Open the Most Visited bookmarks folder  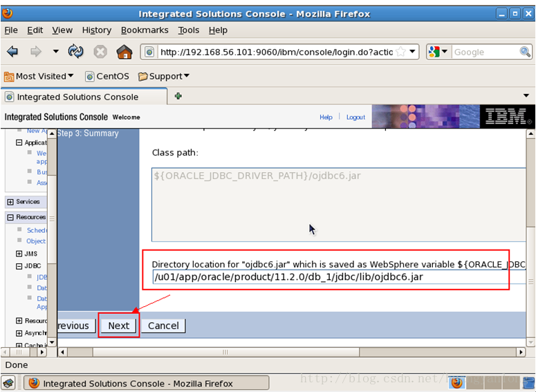pyautogui.click(x=39, y=76)
